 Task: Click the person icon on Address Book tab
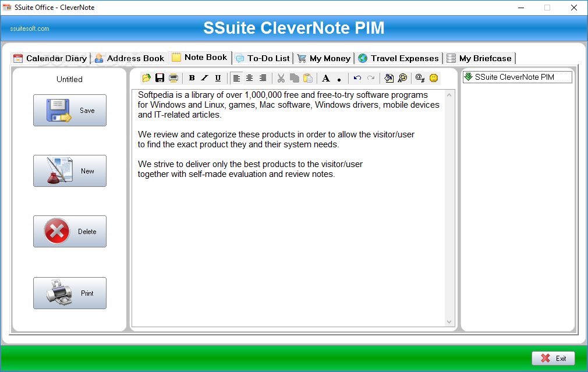(x=99, y=58)
